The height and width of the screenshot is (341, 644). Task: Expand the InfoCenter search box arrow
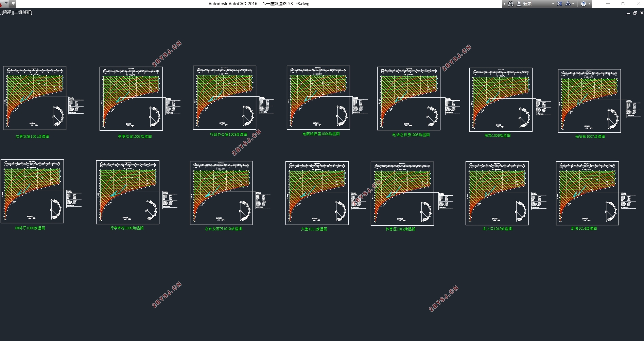pyautogui.click(x=504, y=4)
